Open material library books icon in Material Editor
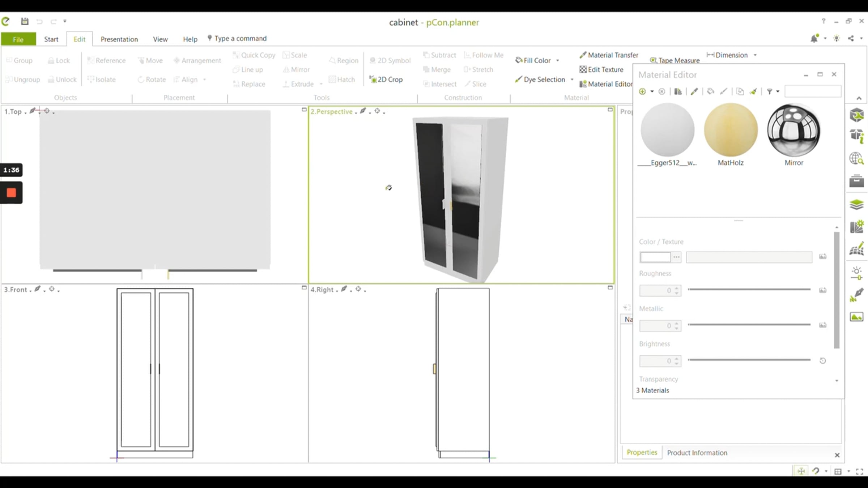This screenshot has width=868, height=488. [x=678, y=91]
